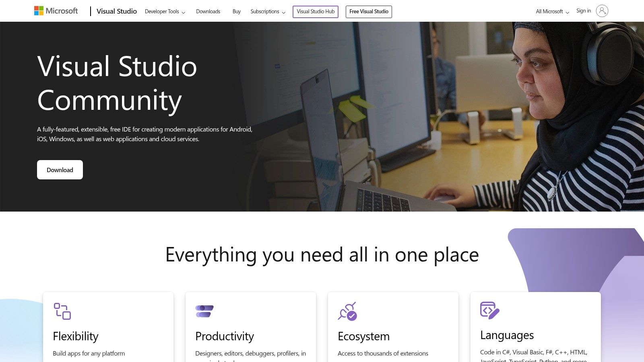
Task: Open the Sign in account avatar icon
Action: point(602,11)
